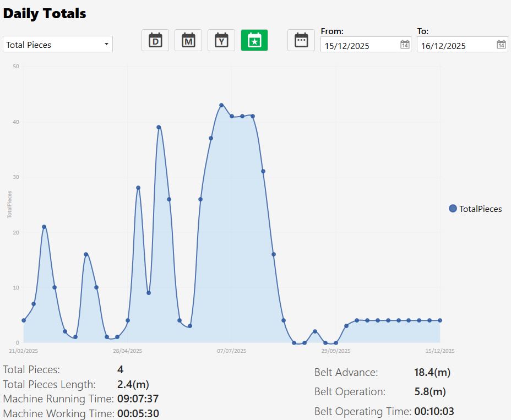Screen dimensions: 511x420
Task: Click the last data point of the line
Action: tap(440, 320)
